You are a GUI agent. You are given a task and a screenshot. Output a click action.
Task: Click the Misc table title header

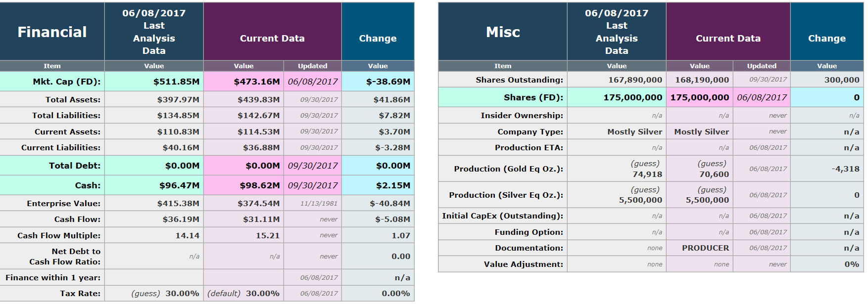[503, 32]
